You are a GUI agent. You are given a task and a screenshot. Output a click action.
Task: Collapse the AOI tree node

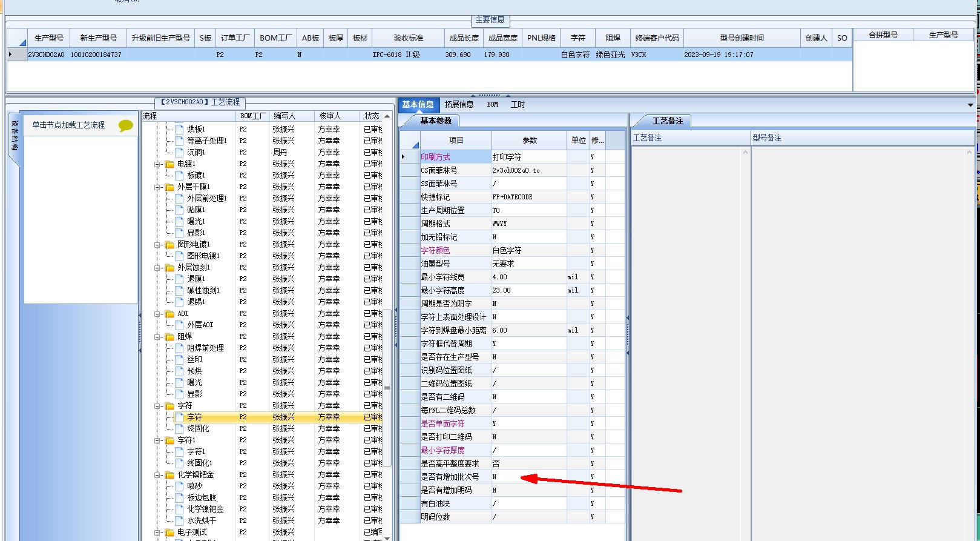(x=157, y=313)
